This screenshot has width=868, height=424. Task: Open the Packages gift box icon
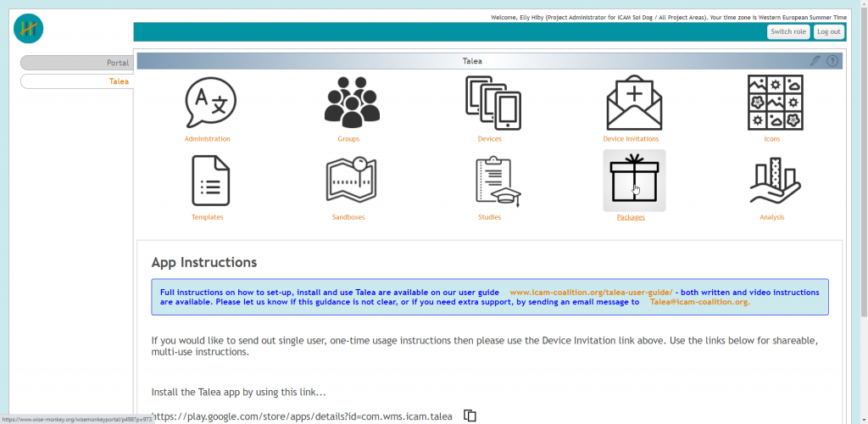tap(634, 179)
